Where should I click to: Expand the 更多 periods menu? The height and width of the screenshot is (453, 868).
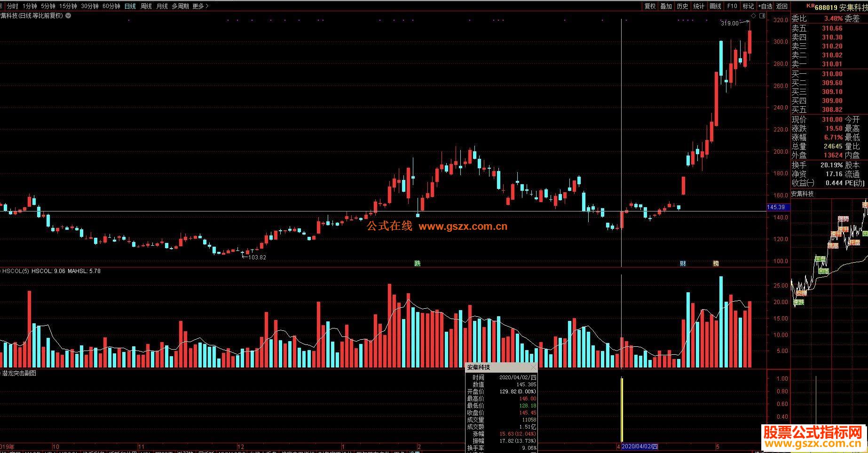point(200,6)
